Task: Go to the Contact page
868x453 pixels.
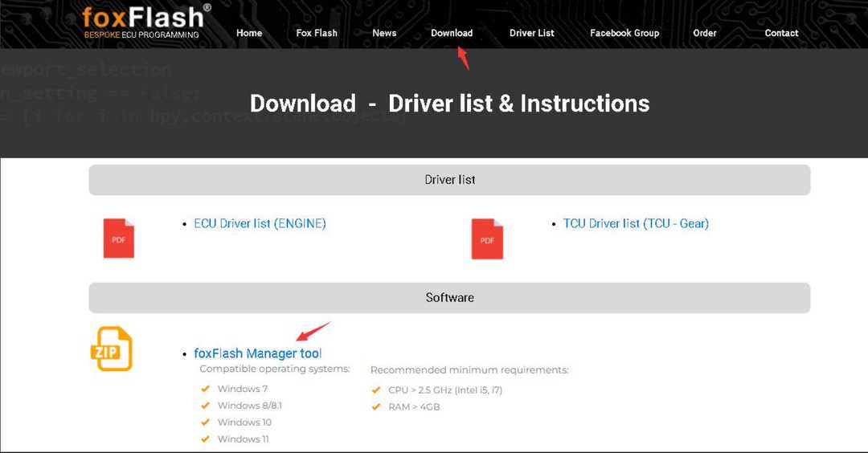Action: pos(781,33)
